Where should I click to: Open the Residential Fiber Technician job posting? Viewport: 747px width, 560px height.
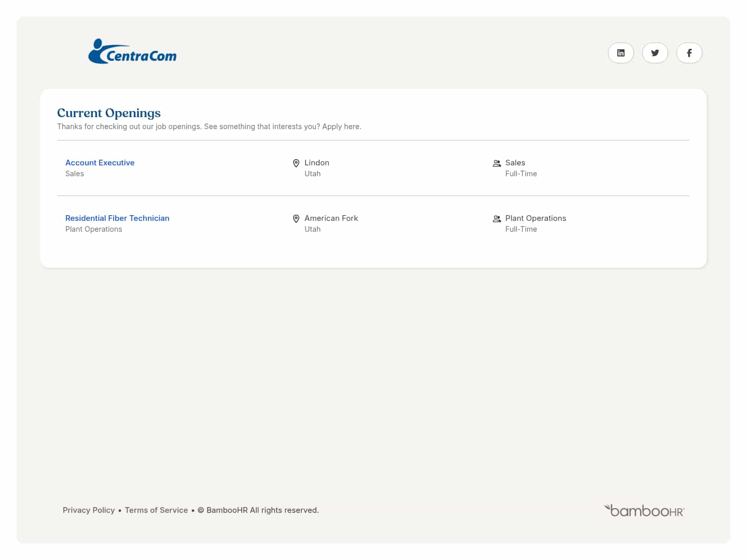(x=117, y=218)
